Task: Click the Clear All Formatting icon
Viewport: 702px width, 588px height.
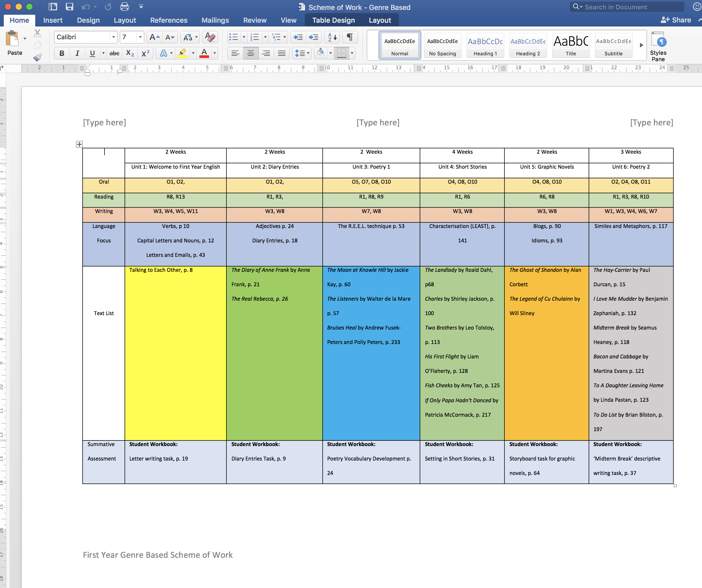Action: (x=210, y=37)
